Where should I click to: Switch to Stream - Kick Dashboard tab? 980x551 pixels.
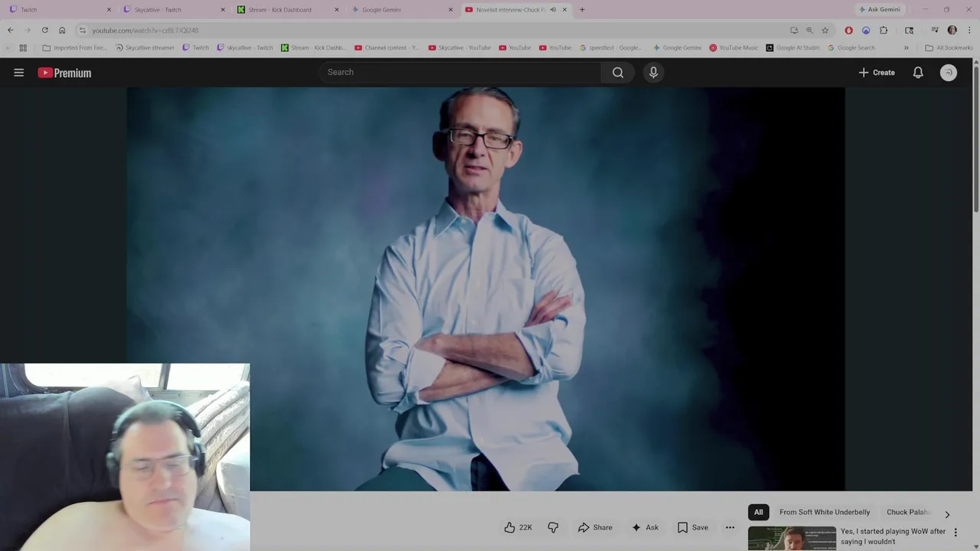pyautogui.click(x=288, y=10)
